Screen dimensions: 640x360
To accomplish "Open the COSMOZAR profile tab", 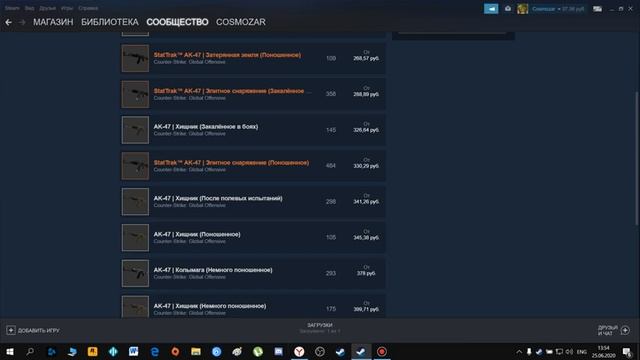I will (241, 22).
